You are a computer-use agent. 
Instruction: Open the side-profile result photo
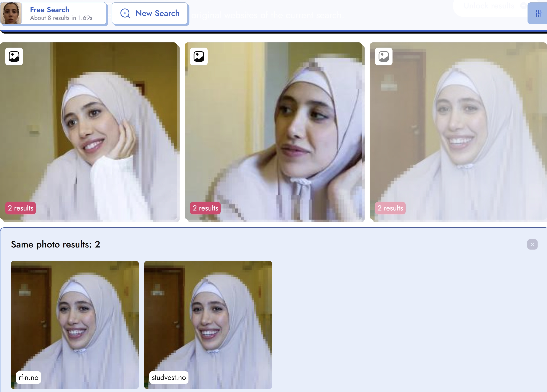tap(273, 131)
